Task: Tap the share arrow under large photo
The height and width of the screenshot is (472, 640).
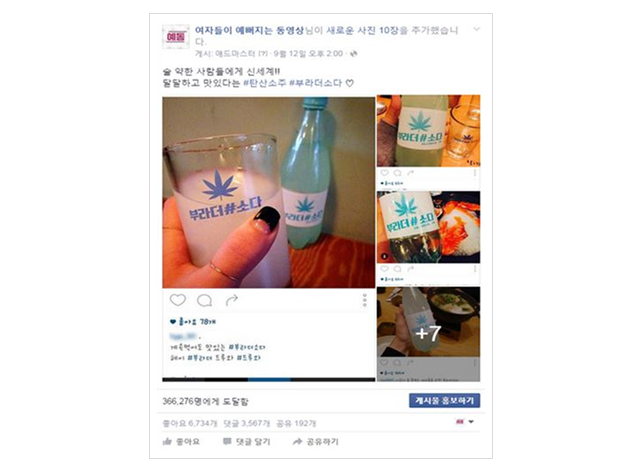Action: point(231,301)
